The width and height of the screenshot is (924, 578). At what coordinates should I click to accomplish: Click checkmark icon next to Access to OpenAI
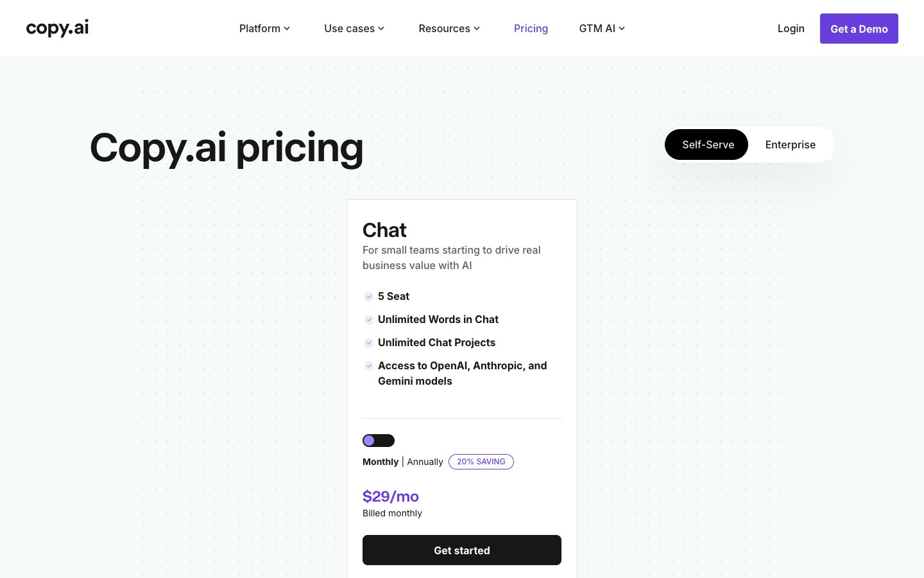tap(369, 366)
